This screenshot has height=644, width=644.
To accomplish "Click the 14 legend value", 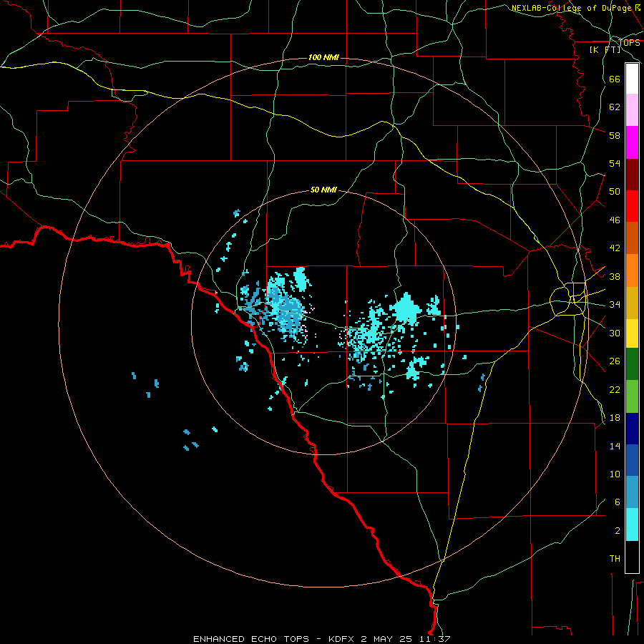I will (615, 446).
